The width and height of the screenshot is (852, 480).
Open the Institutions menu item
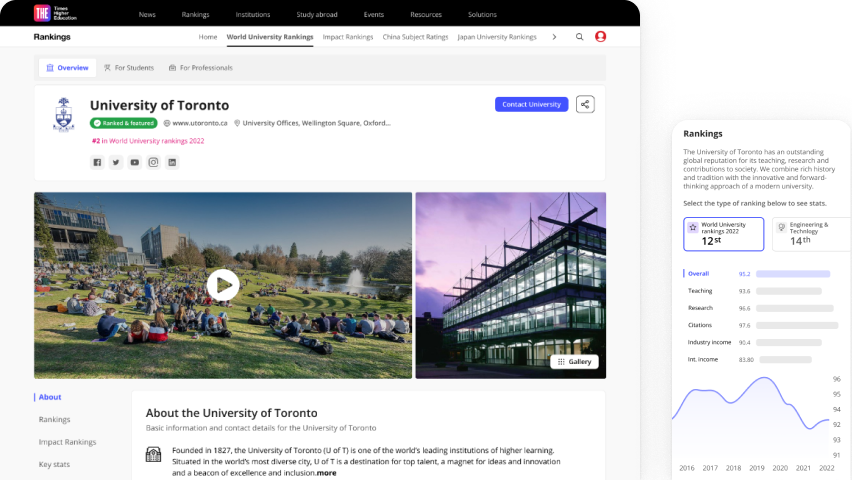pos(253,15)
